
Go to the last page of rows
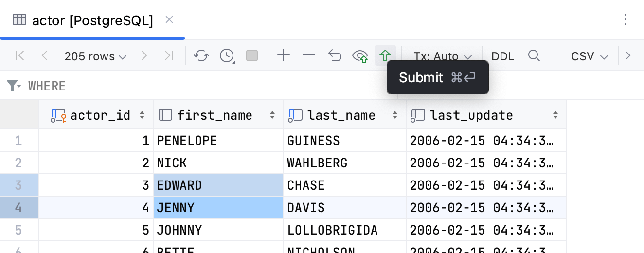pos(169,56)
